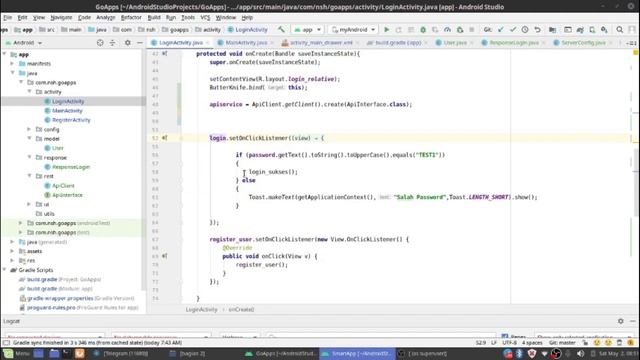The image size is (640, 360).
Task: Toggle the tool window quick-access icon in status bar
Action: (x=6, y=343)
